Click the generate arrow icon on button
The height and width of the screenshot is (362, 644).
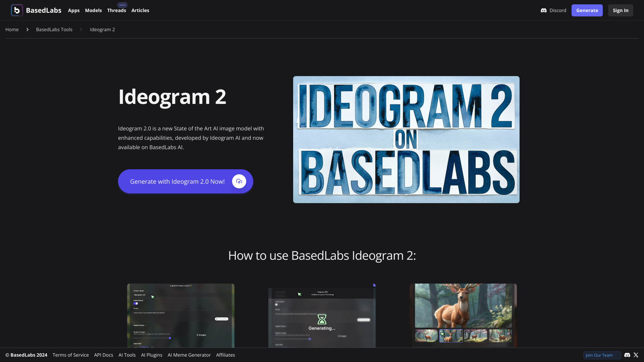pyautogui.click(x=239, y=181)
